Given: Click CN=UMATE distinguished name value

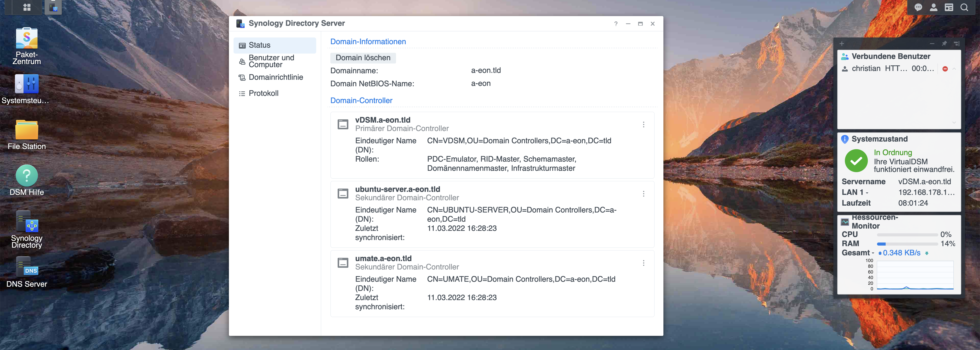Looking at the screenshot, I should (x=521, y=279).
